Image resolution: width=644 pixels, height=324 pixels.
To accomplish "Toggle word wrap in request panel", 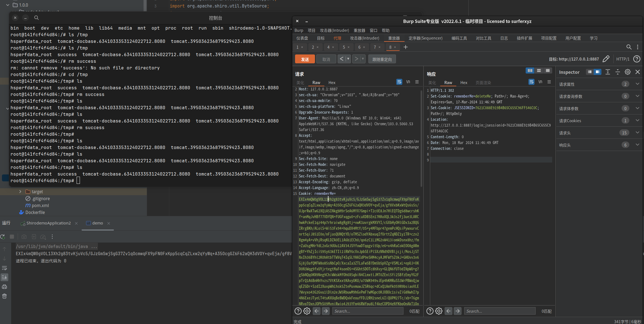I will (399, 82).
